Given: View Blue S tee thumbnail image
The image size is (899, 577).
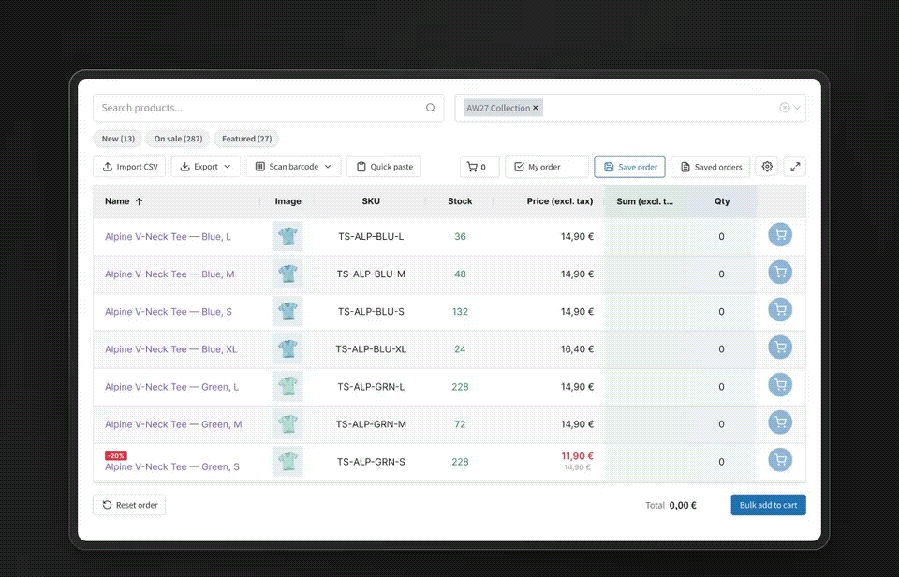Looking at the screenshot, I should pyautogui.click(x=287, y=311).
